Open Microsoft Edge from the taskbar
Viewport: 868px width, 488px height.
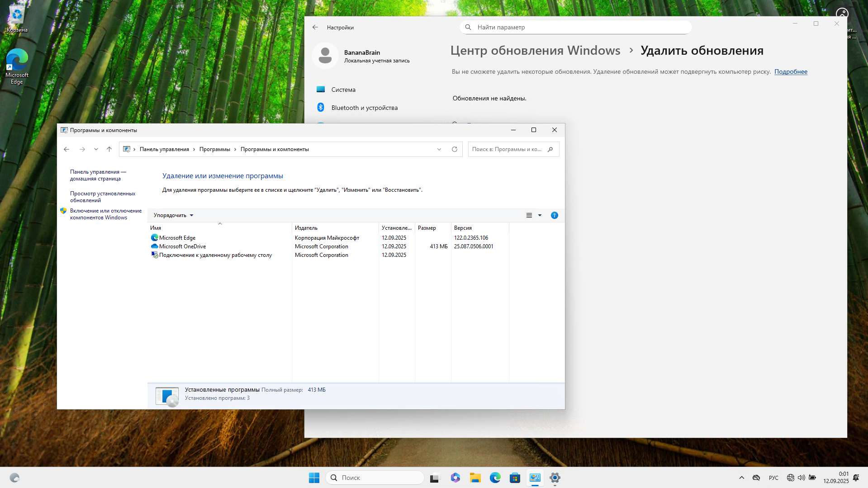coord(495,478)
